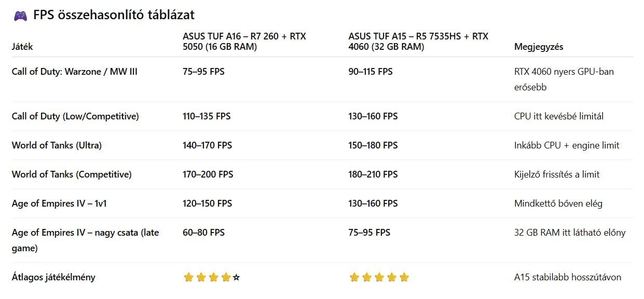Click the empty fifth star in A16 rating
The width and height of the screenshot is (644, 299).
point(237,278)
